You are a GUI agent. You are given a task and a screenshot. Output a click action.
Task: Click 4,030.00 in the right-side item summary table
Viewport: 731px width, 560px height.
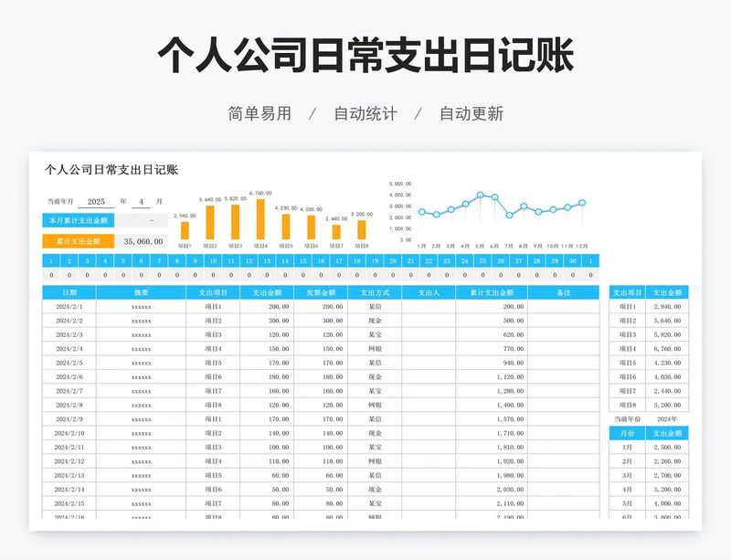pos(667,376)
